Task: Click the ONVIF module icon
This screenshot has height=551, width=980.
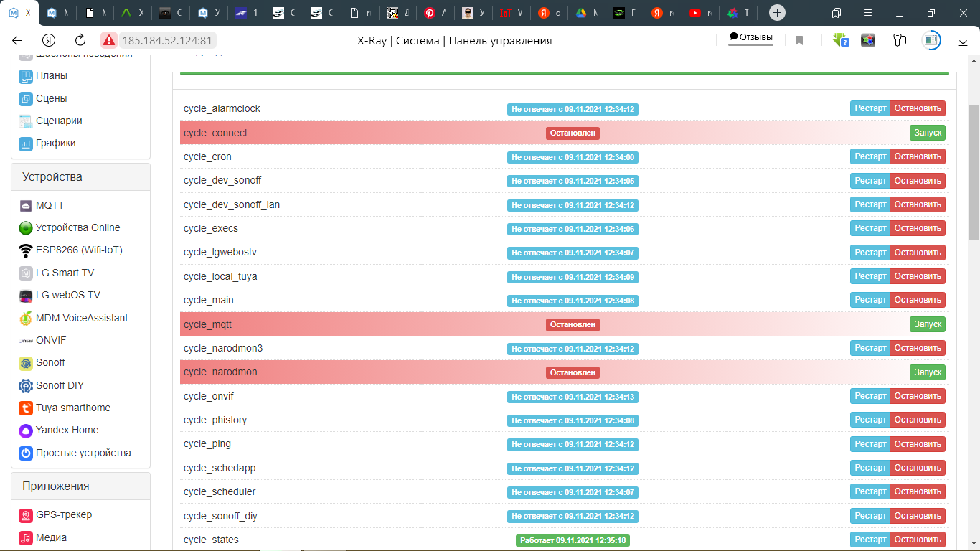Action: [x=25, y=341]
